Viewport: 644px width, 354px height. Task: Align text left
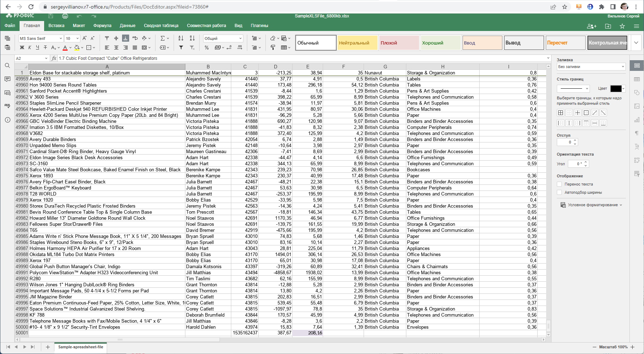pyautogui.click(x=107, y=47)
